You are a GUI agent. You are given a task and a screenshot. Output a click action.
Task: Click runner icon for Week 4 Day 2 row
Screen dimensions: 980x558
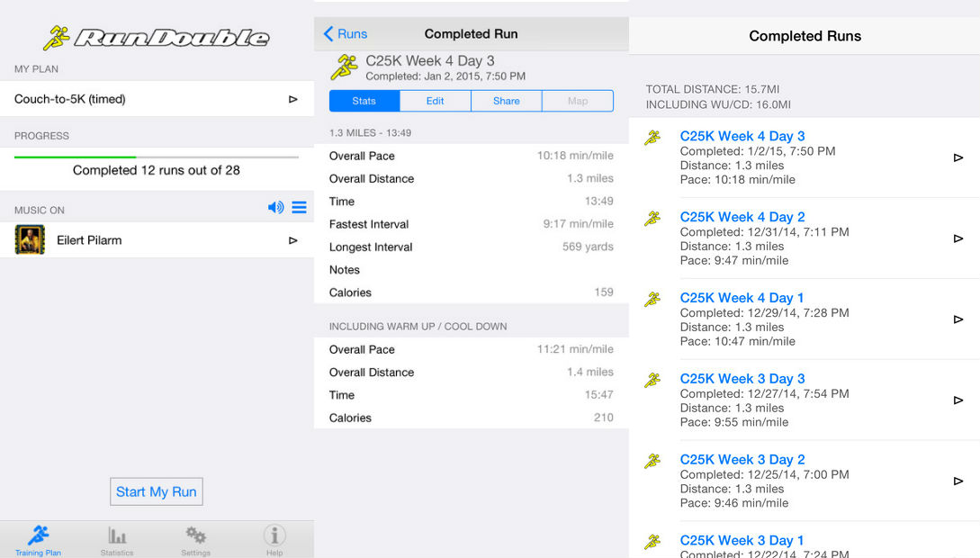(x=652, y=218)
